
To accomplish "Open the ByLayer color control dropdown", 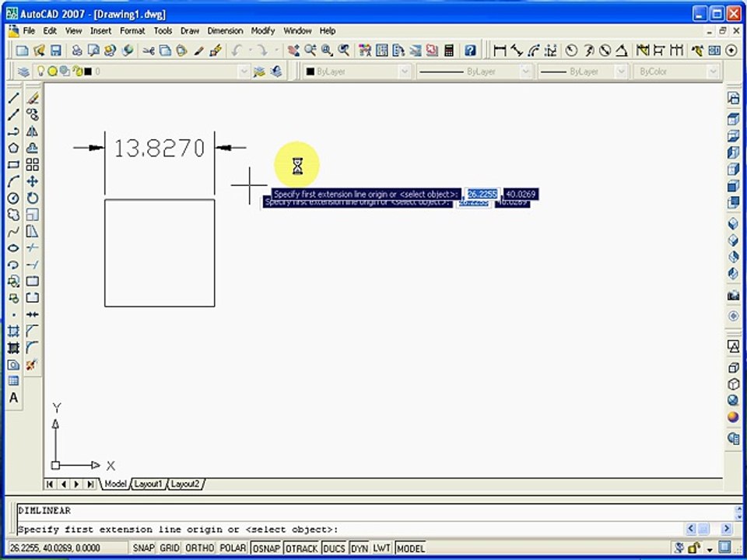I will 405,72.
